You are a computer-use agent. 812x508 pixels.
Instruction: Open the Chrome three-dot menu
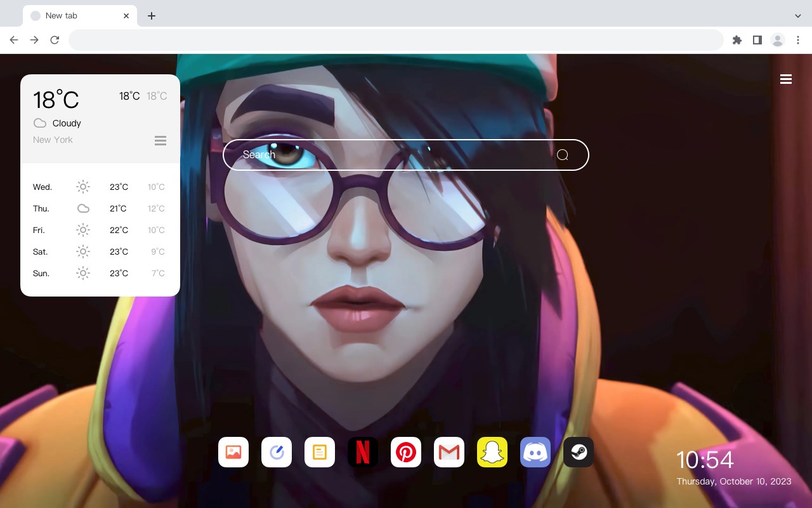click(x=798, y=40)
